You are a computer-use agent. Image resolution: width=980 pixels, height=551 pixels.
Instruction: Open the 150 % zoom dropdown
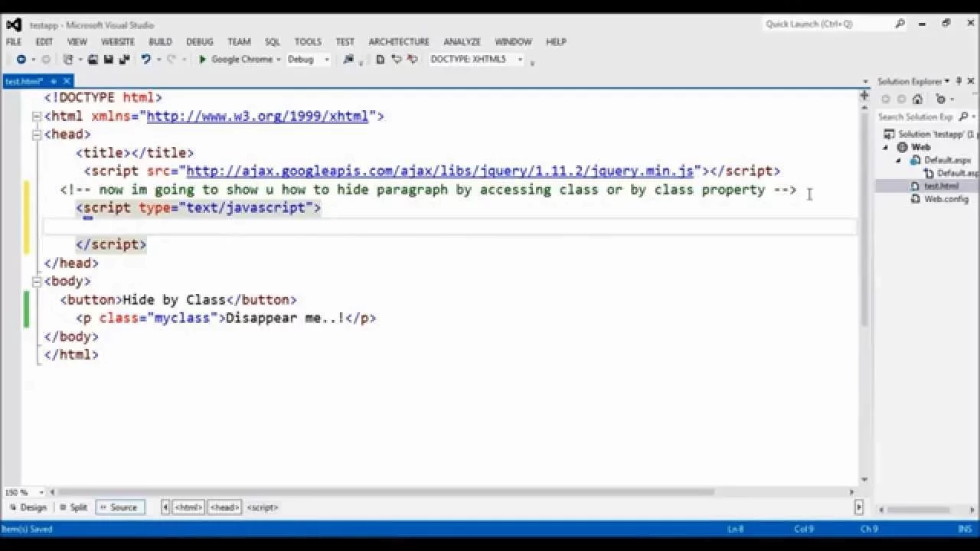41,493
